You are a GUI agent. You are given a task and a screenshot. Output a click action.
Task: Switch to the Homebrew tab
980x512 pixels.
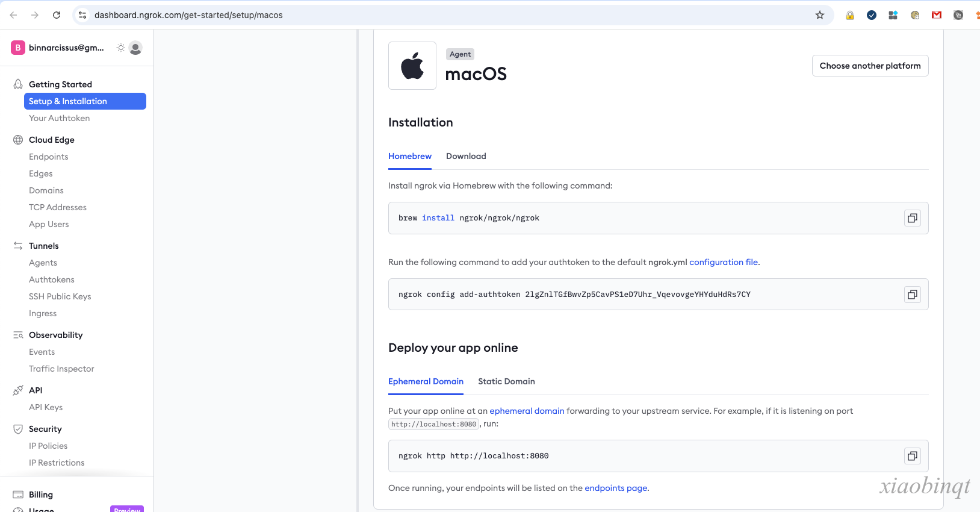point(410,156)
